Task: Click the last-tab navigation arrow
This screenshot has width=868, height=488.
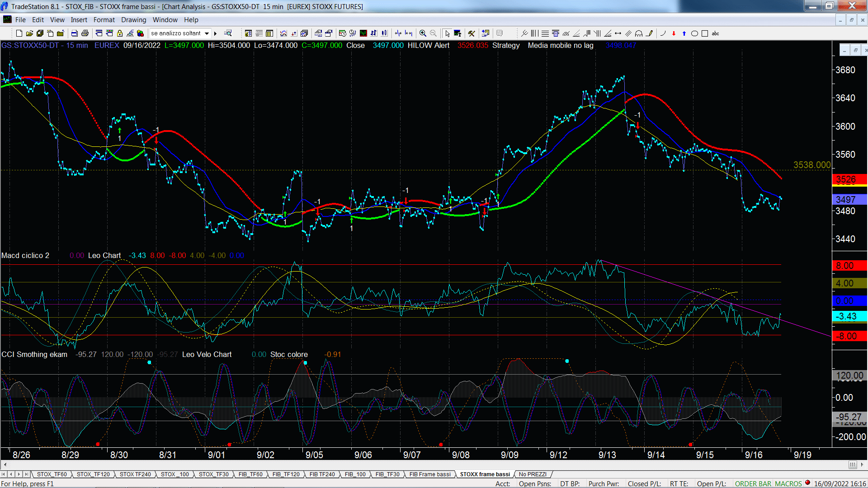Action: [27, 474]
